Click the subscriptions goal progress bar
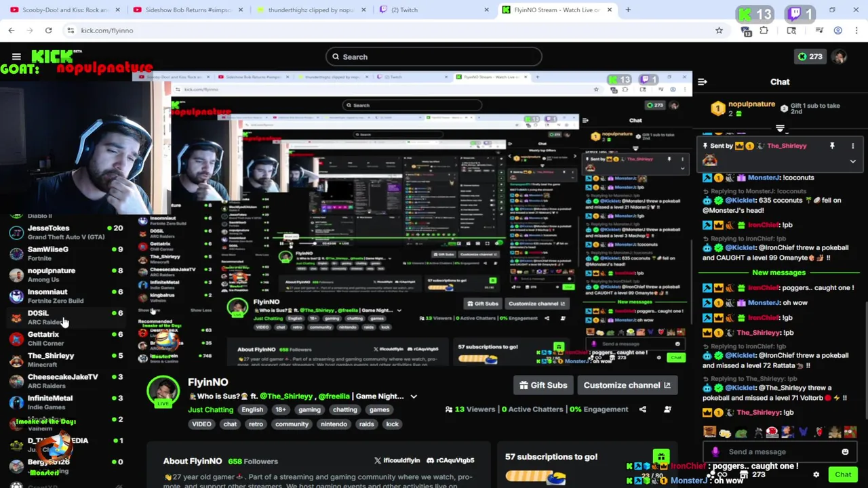 (x=536, y=476)
